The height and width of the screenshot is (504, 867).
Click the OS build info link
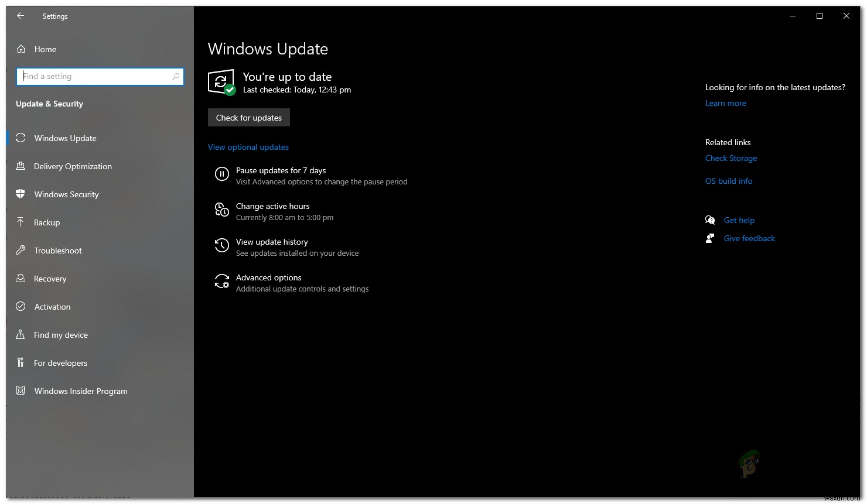click(728, 180)
